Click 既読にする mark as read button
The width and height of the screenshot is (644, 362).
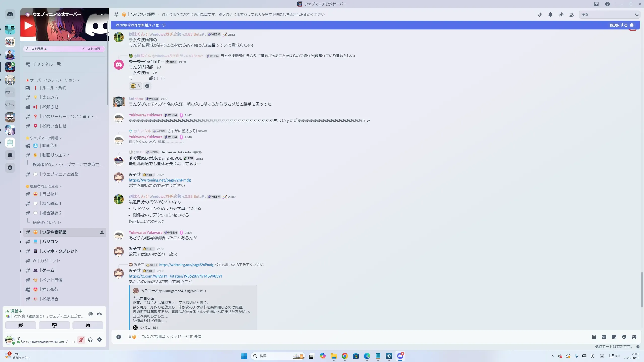coord(621,25)
